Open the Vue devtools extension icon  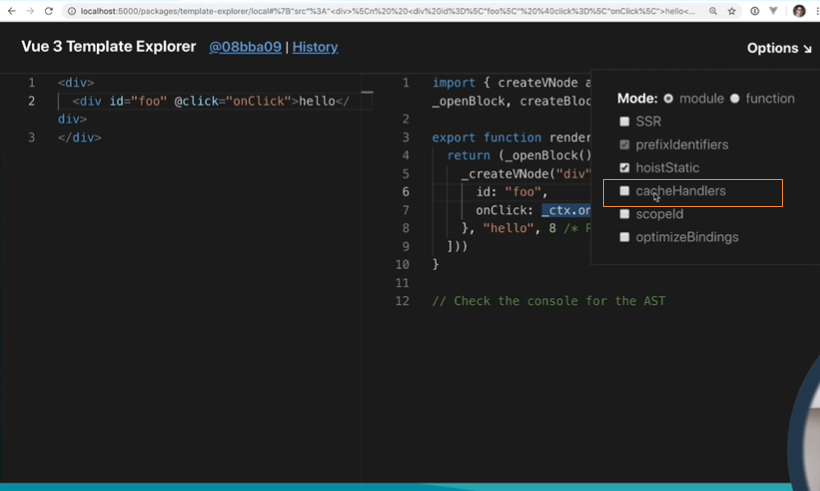click(x=773, y=11)
